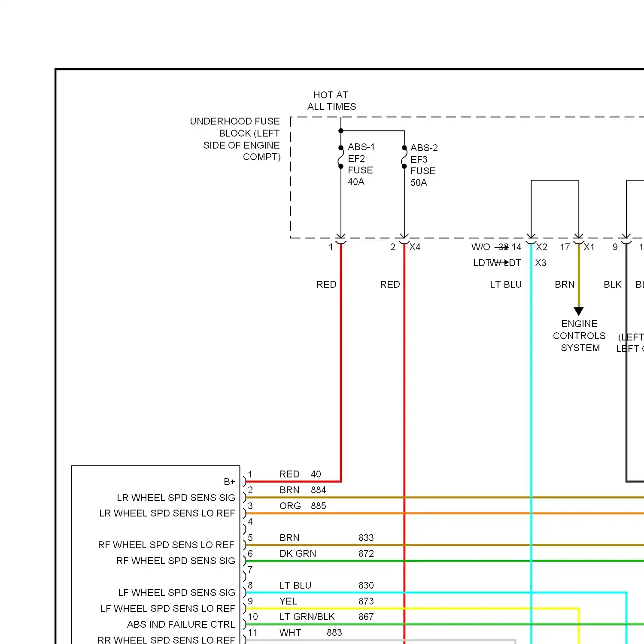Click LF WHEEL SPD SENS SIG label
Image resolution: width=644 pixels, height=644 pixels.
[x=177, y=593]
